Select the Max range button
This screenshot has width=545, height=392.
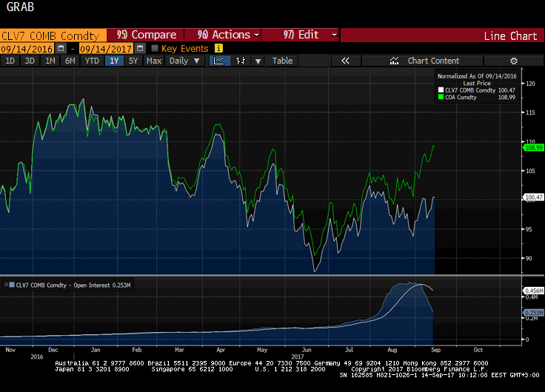(153, 61)
